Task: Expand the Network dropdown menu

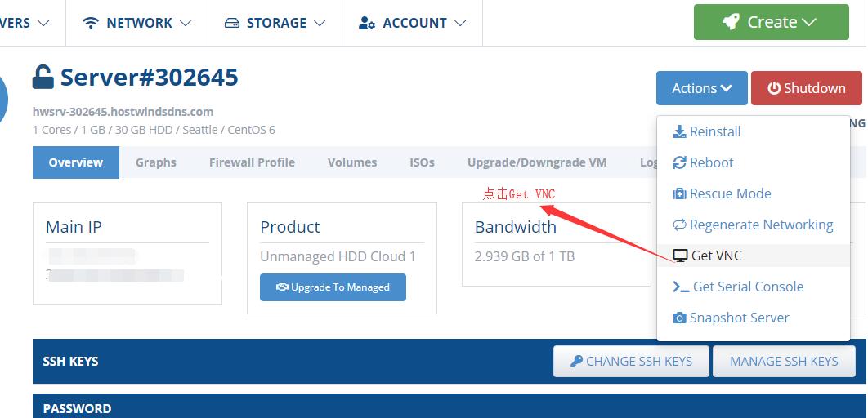Action: pos(137,23)
